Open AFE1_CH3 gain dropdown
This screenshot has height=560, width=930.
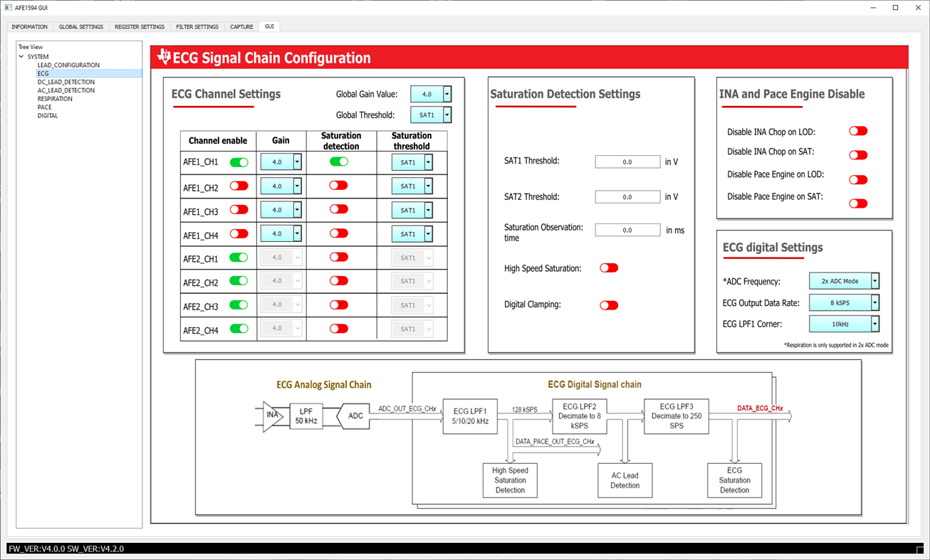pyautogui.click(x=281, y=210)
